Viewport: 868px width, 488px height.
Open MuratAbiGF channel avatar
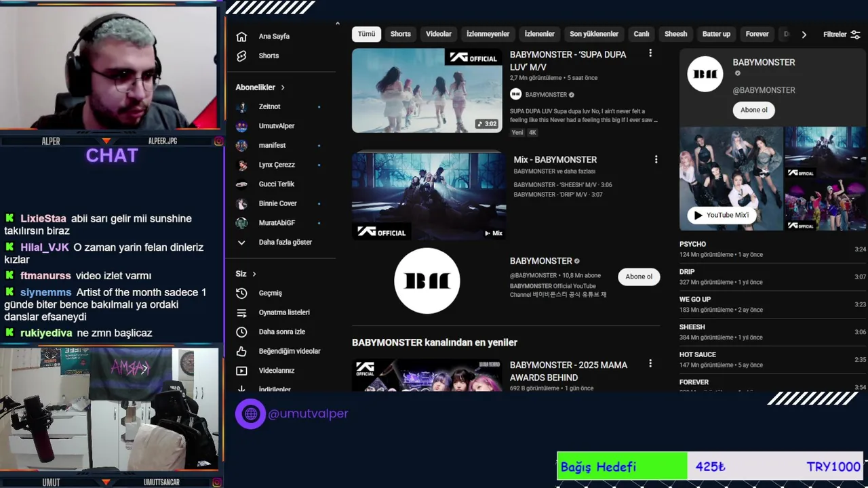pos(241,223)
